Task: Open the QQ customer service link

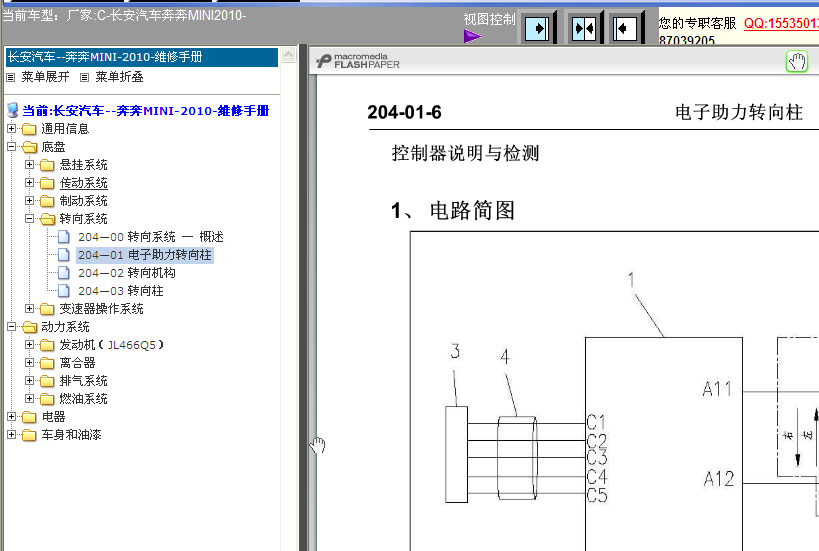Action: coord(781,24)
